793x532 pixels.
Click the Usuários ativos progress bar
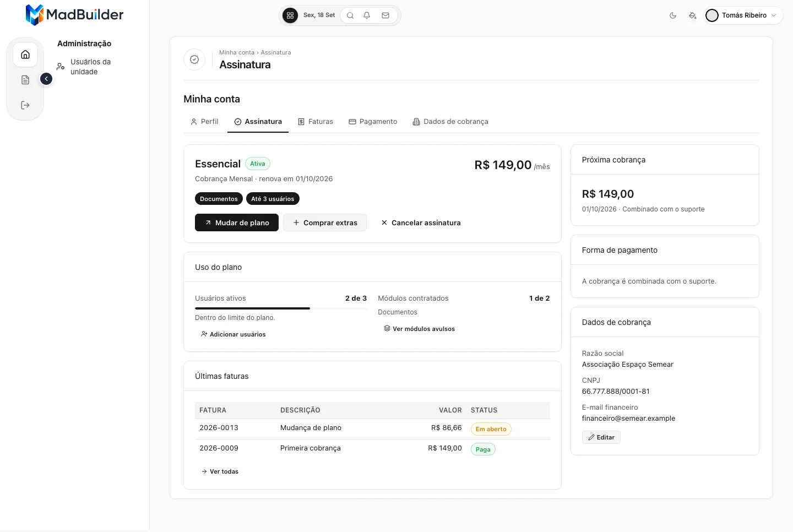pyautogui.click(x=281, y=308)
